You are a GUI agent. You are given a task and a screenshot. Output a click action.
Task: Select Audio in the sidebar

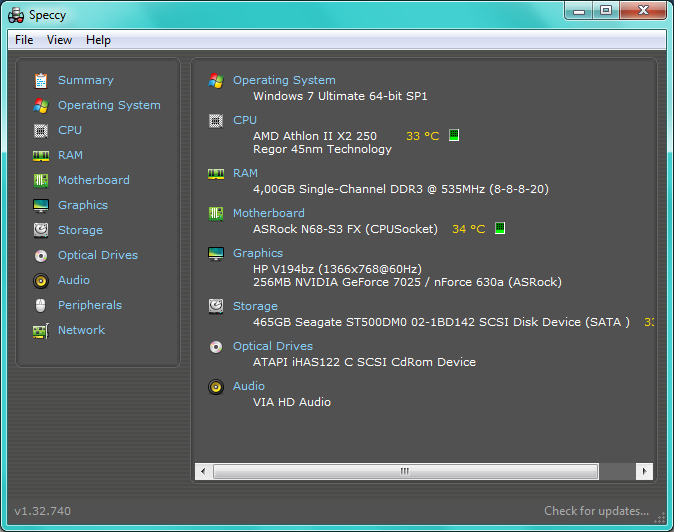point(74,280)
